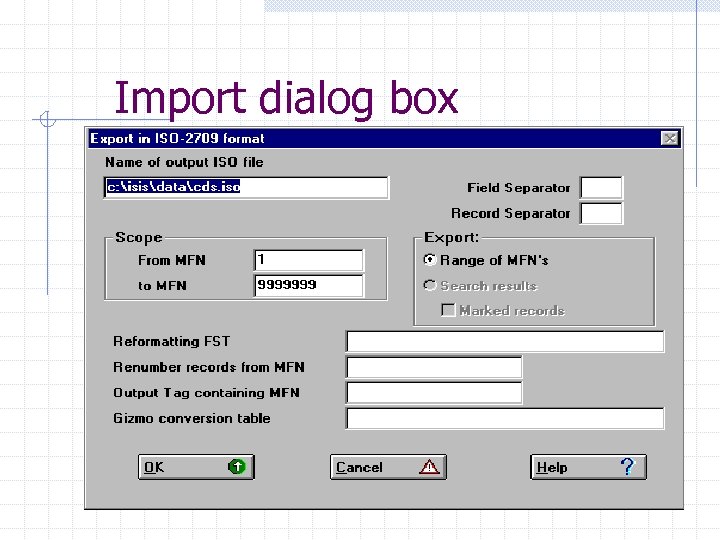Close the Export in ISO-2709 format dialog
This screenshot has height=540, width=720.
point(670,138)
